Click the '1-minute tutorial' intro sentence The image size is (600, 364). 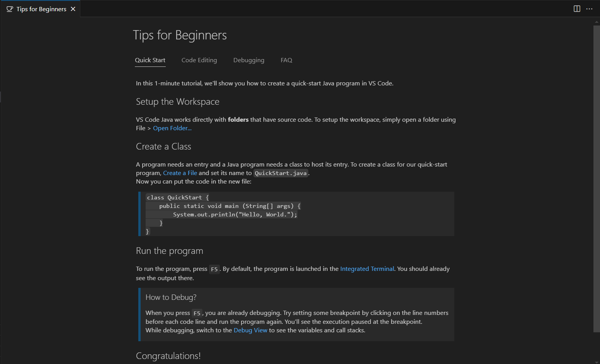(x=265, y=83)
